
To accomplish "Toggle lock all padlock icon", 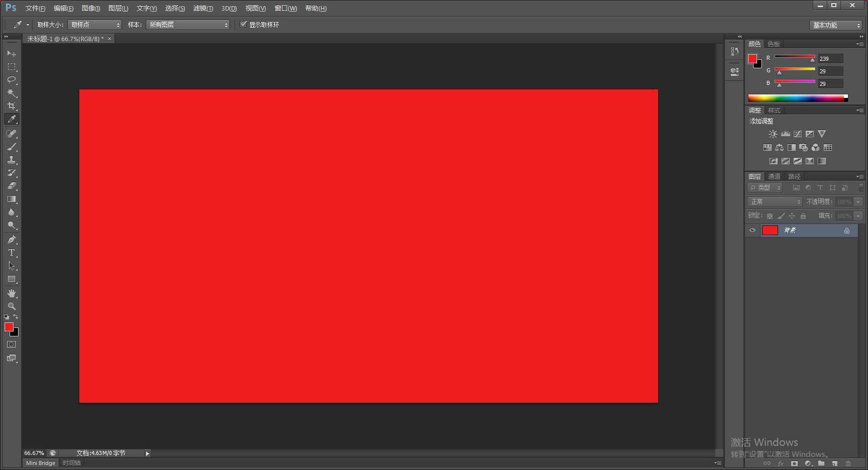I will tap(803, 216).
